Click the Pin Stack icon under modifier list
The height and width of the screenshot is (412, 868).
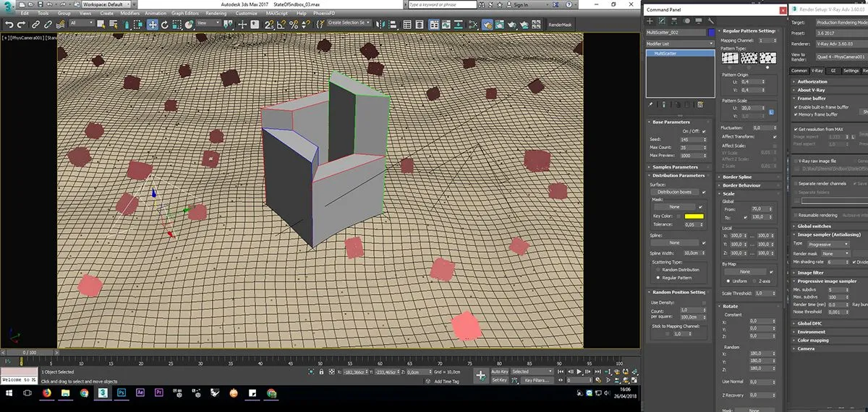point(651,104)
